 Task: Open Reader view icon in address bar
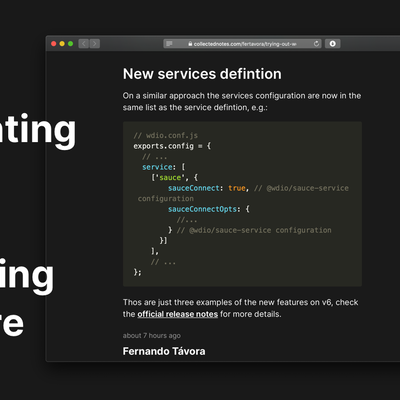click(169, 44)
